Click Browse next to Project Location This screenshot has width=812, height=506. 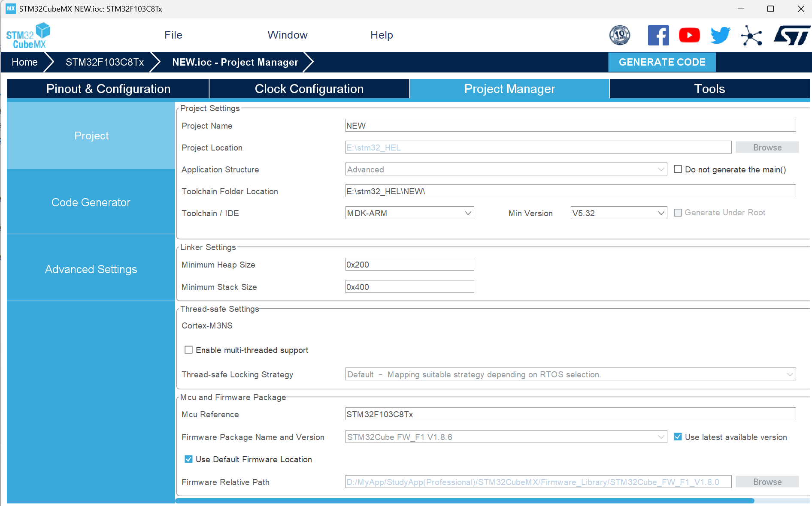click(767, 148)
